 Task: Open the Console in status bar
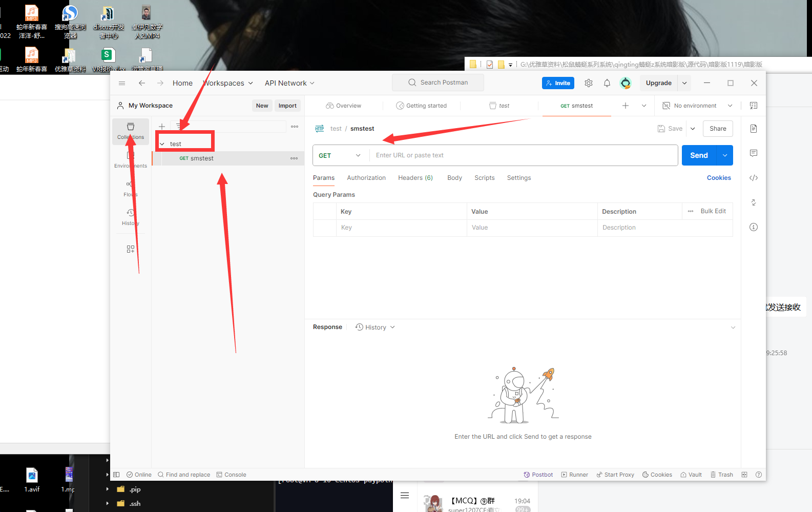pos(231,475)
